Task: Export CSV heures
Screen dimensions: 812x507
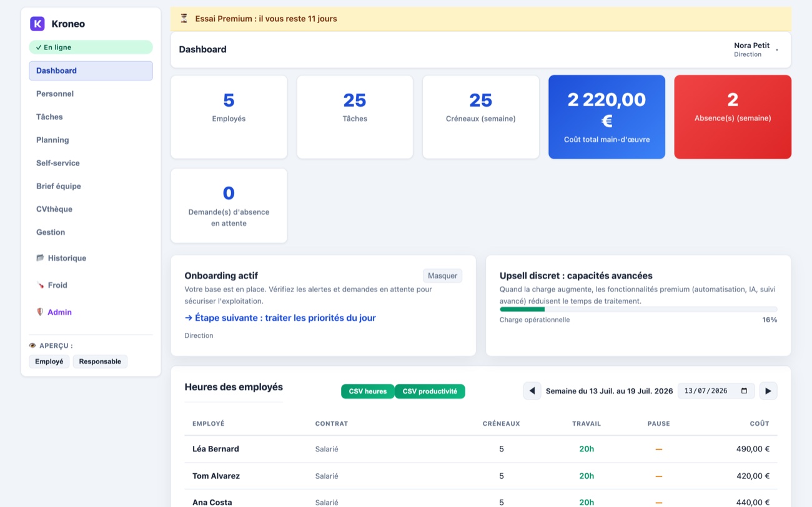Action: tap(368, 391)
